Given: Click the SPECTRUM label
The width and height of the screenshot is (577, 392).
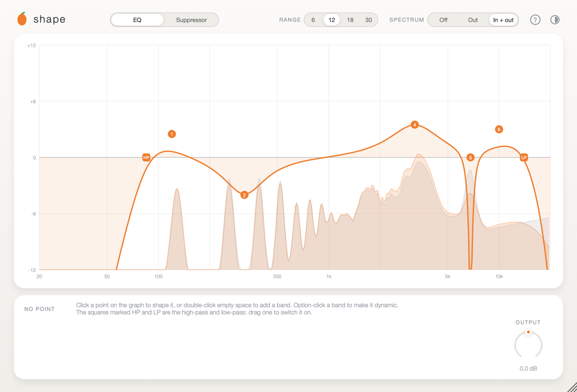Looking at the screenshot, I should click(x=407, y=20).
